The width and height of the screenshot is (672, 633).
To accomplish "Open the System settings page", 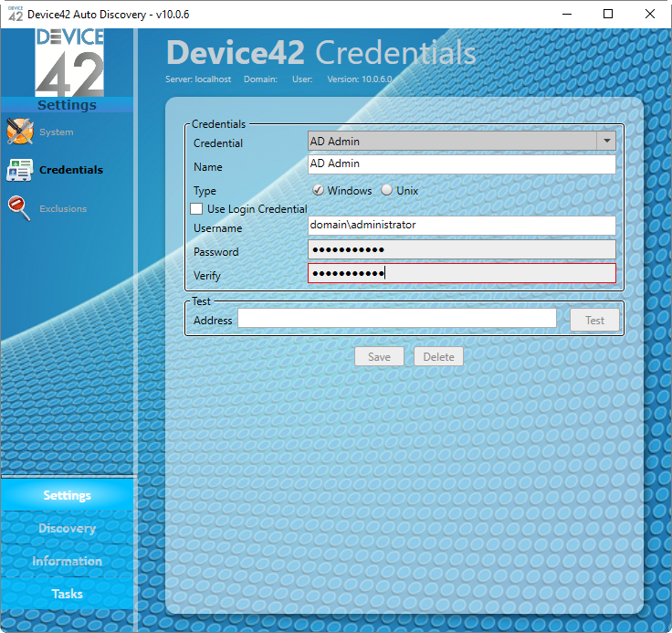I will pos(56,132).
